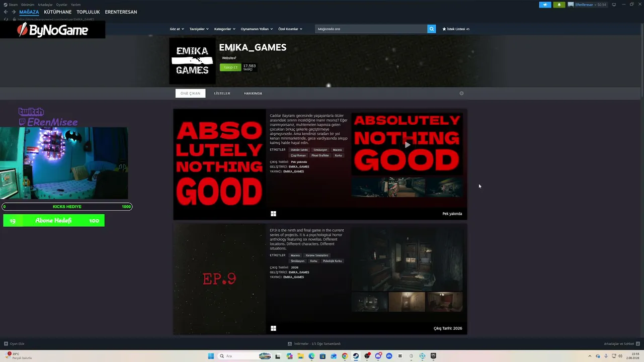Open the Steam news announcements megaphone
Viewport: 644px width, 362px height.
pos(545,5)
